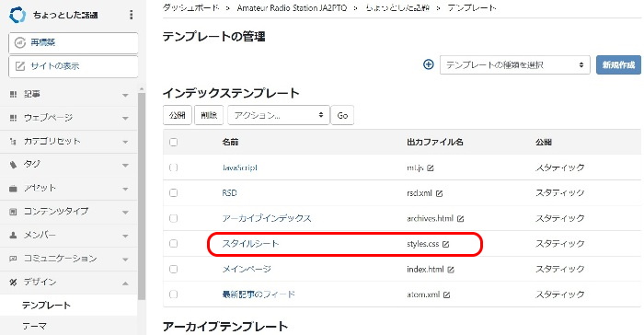The width and height of the screenshot is (644, 335).
Task: Expand the アセット menu arrow
Action: coord(125,190)
